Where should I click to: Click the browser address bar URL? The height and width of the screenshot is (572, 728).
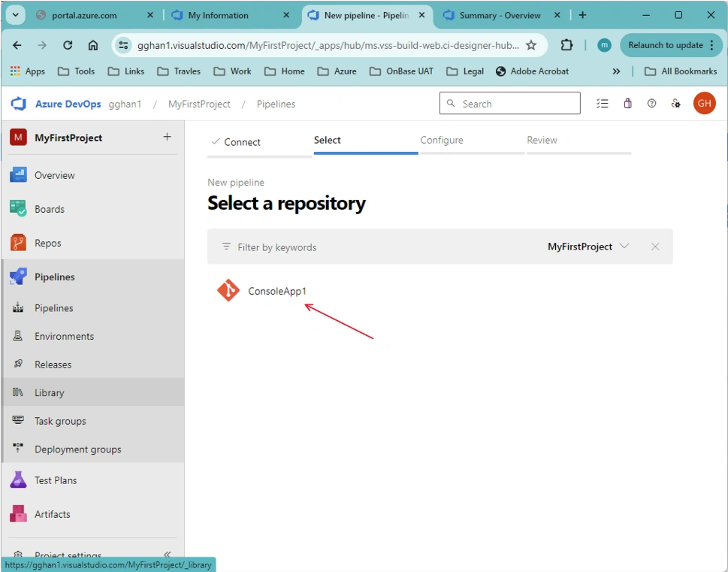point(328,45)
